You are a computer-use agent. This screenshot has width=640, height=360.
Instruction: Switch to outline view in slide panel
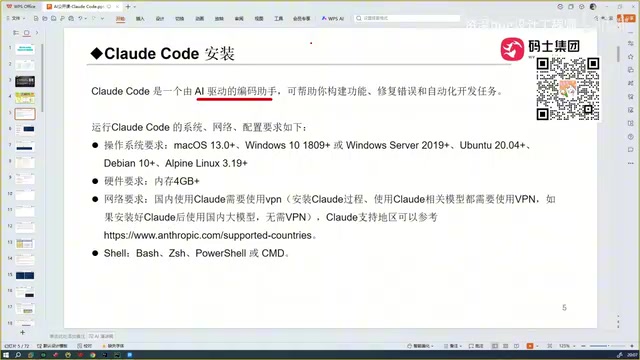[x=16, y=33]
